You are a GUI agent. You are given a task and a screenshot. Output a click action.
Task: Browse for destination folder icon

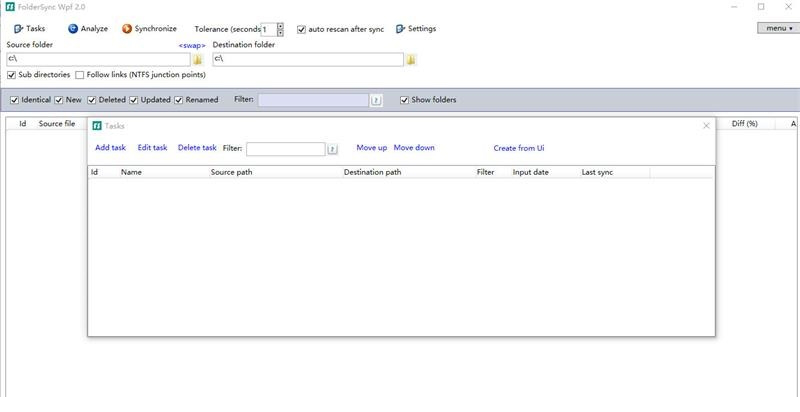point(411,60)
